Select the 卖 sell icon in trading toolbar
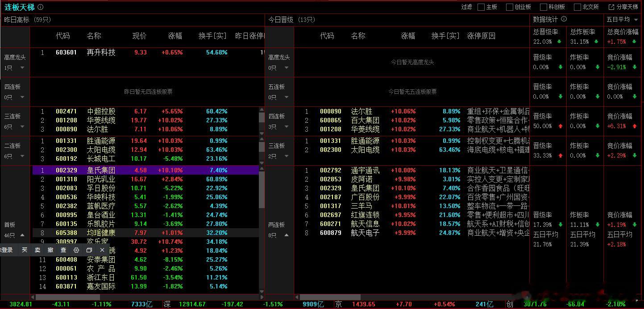 click(x=38, y=250)
